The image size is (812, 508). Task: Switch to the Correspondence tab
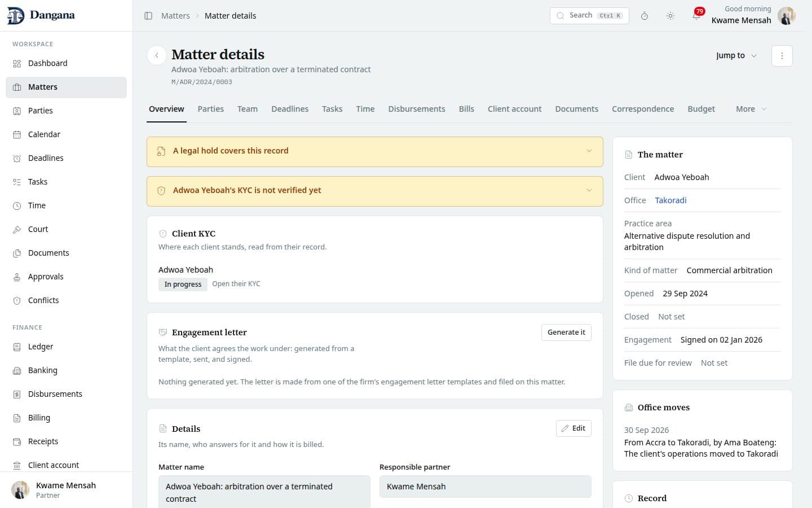643,109
